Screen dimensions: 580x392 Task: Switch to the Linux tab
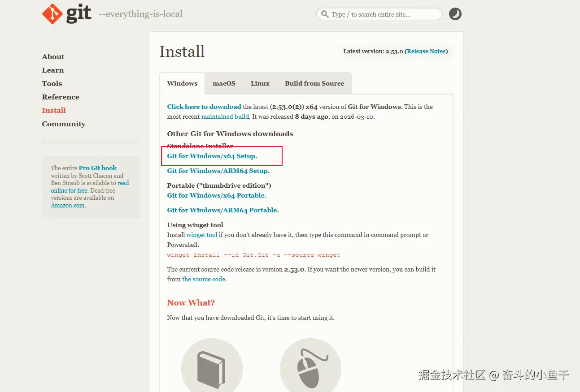[260, 83]
